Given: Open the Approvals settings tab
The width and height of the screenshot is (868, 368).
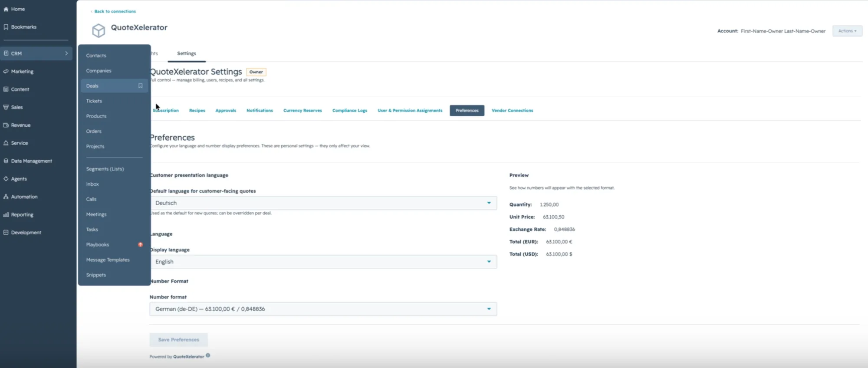Looking at the screenshot, I should tap(226, 111).
